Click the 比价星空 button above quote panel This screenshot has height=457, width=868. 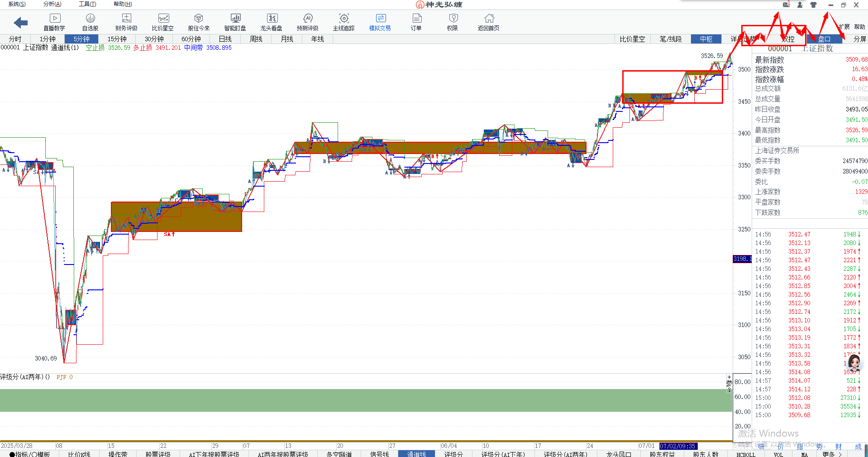point(632,39)
